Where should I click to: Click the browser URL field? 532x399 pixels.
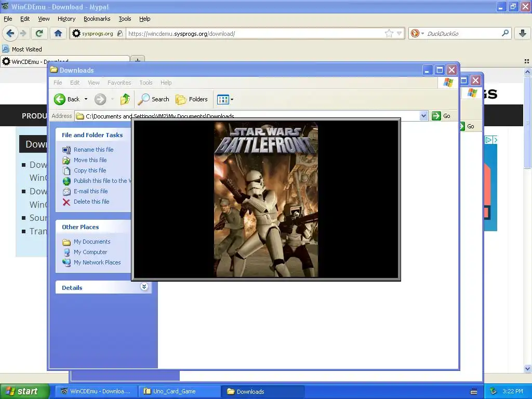click(x=255, y=33)
